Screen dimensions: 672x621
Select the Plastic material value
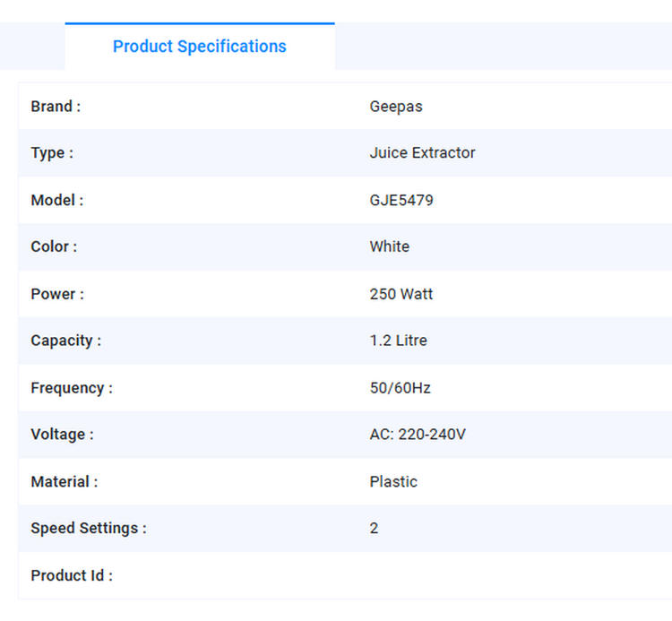(x=393, y=482)
